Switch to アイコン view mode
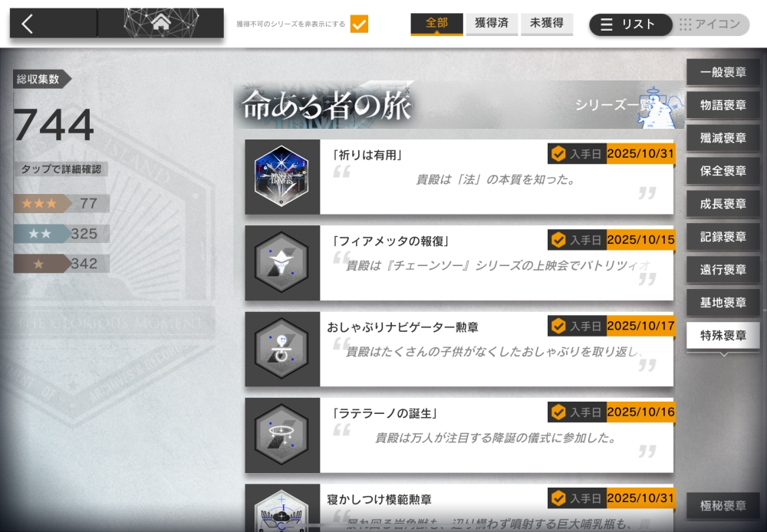Viewport: 767px width, 532px height. click(x=710, y=24)
